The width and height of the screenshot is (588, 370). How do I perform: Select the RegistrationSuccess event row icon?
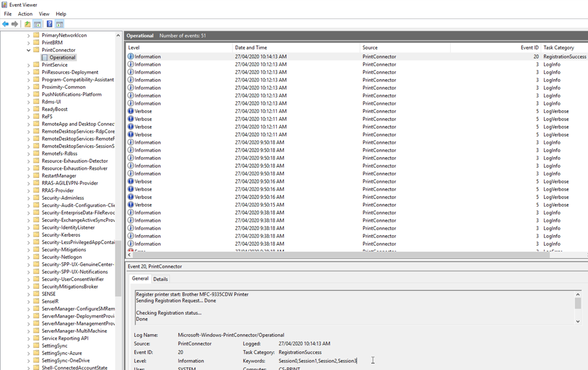(x=131, y=57)
